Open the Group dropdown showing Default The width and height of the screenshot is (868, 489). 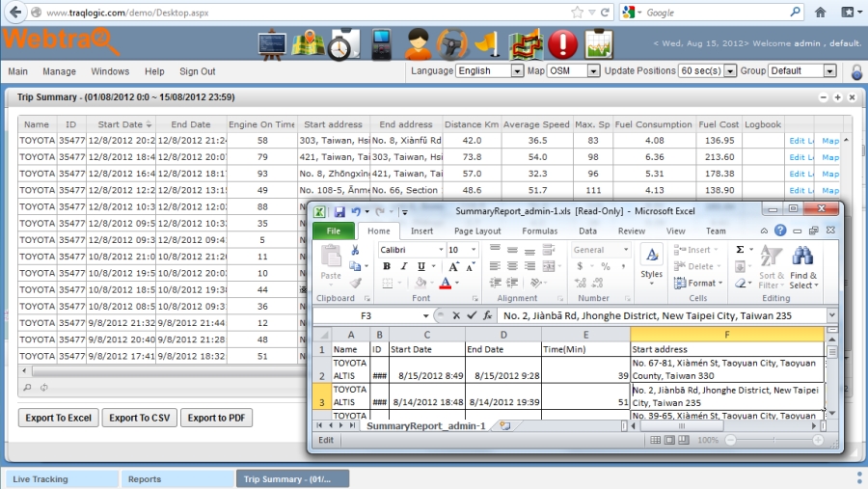(801, 70)
